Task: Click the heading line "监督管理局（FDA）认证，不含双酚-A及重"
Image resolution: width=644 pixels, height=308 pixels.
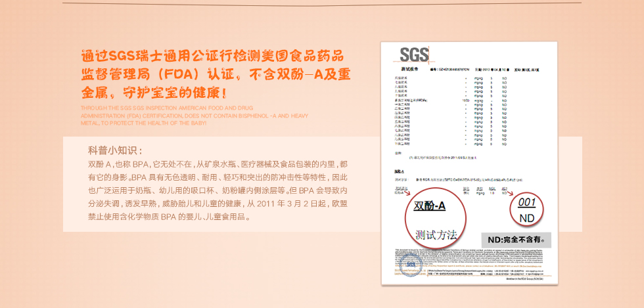Action: pyautogui.click(x=216, y=74)
